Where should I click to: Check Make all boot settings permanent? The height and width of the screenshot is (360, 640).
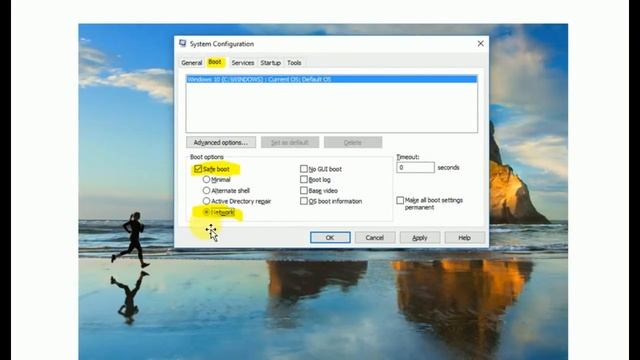point(400,200)
